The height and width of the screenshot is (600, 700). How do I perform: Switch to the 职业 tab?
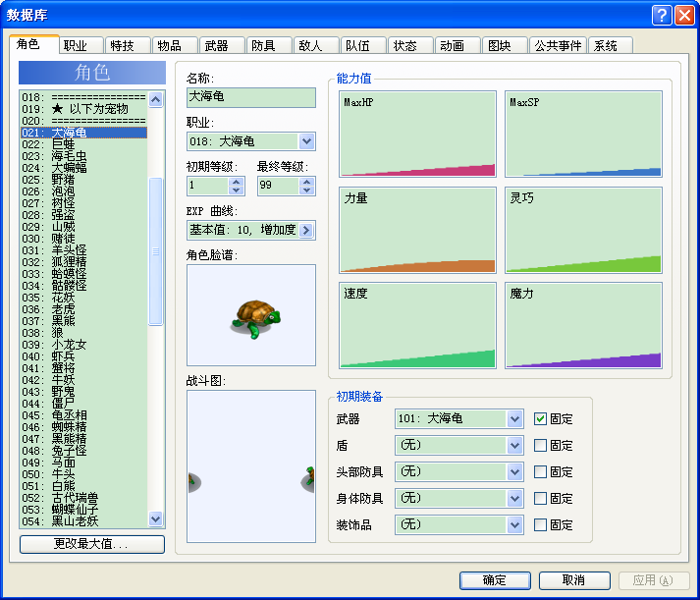tap(81, 45)
